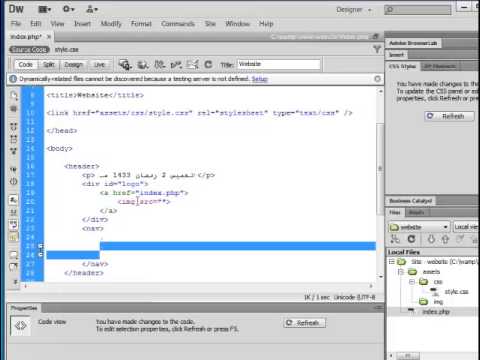The image size is (480, 360).
Task: Click the Multiscreen icon beside the Live button
Action: [x=125, y=64]
